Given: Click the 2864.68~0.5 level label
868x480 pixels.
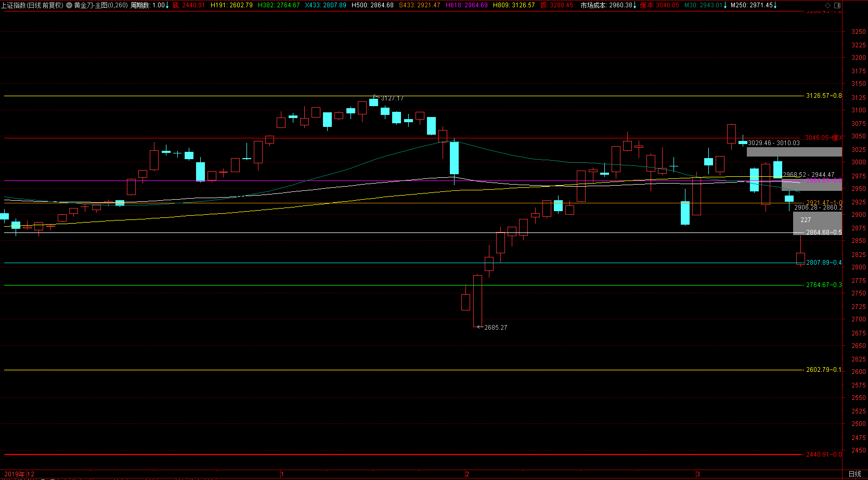Looking at the screenshot, I should (x=824, y=232).
